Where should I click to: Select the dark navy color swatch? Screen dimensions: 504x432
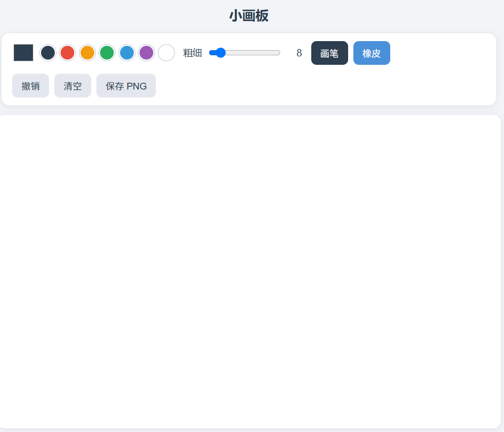point(48,53)
